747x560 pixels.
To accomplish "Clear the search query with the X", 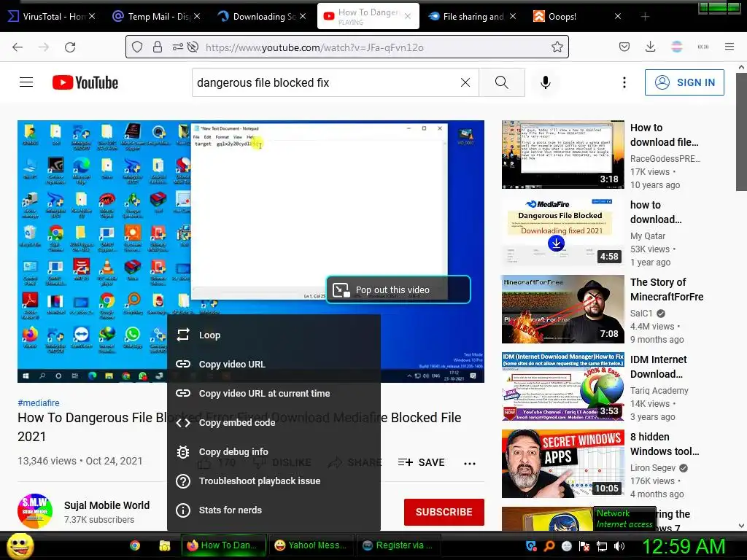I will tap(465, 82).
